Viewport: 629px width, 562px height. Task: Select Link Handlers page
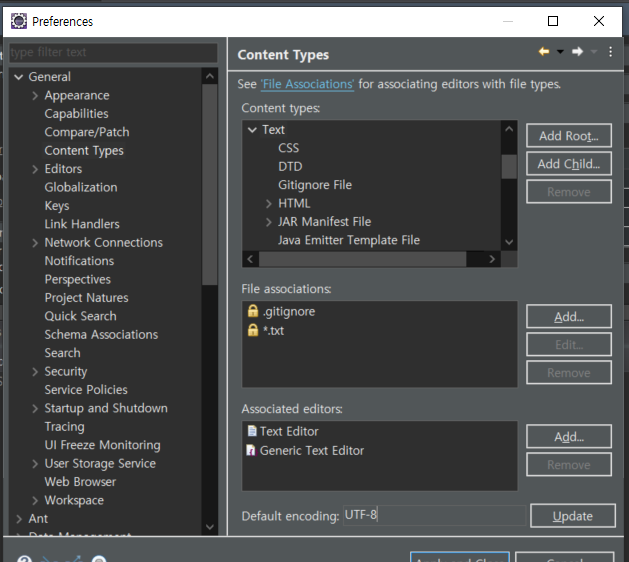(82, 224)
